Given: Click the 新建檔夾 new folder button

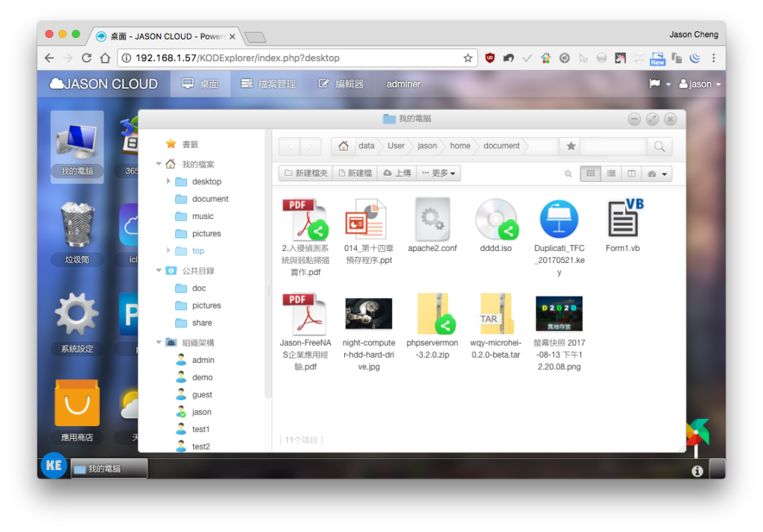Looking at the screenshot, I should click(x=306, y=174).
